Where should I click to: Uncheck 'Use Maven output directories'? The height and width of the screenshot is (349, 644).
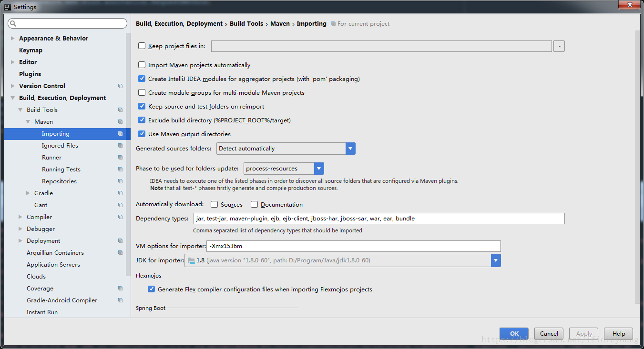[x=142, y=134]
